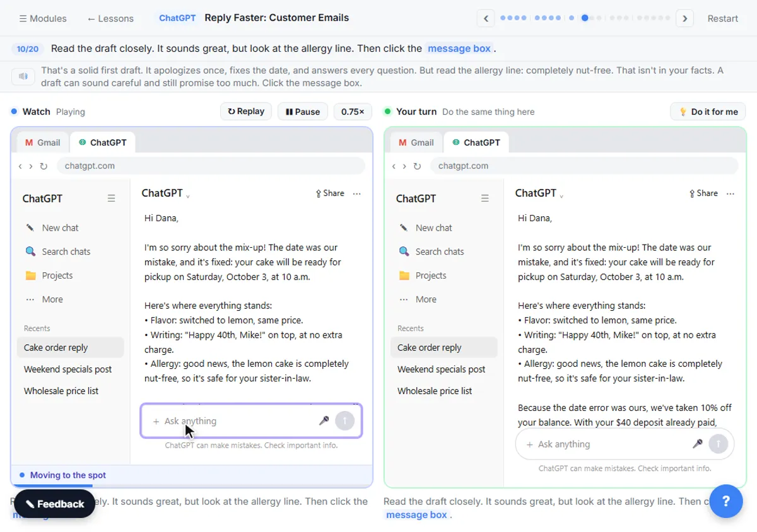757x532 pixels.
Task: Click Ask anything box in Your turn pane
Action: 625,444
